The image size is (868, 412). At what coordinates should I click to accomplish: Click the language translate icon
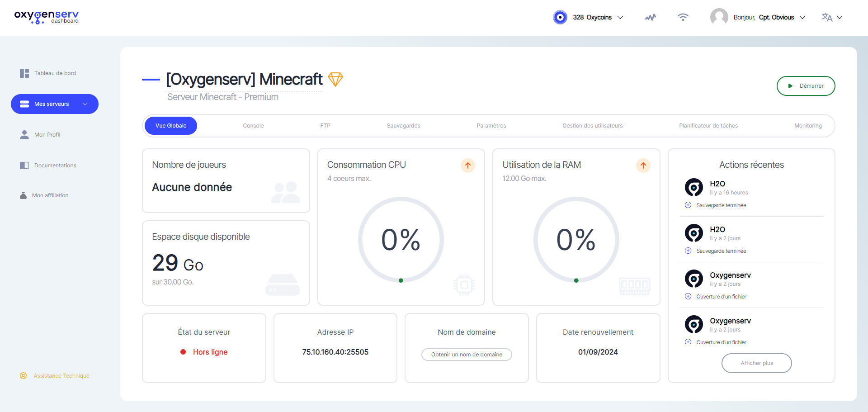[x=827, y=17]
